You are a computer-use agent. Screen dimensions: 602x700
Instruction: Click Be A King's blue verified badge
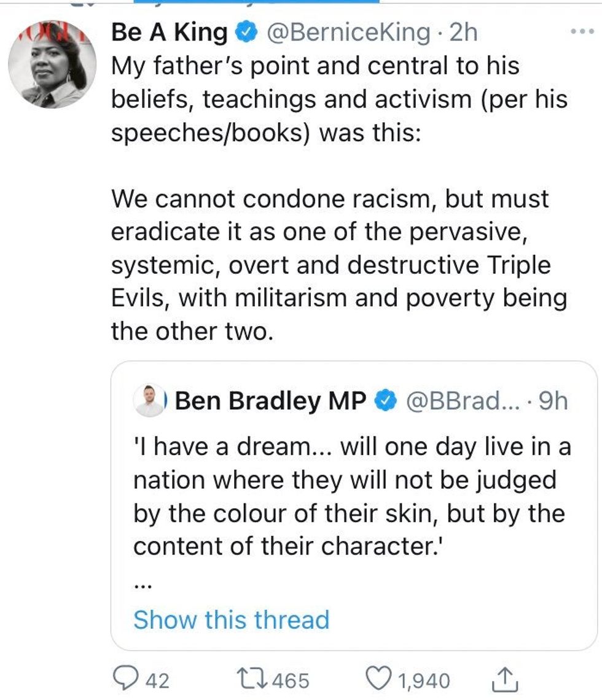(x=247, y=33)
